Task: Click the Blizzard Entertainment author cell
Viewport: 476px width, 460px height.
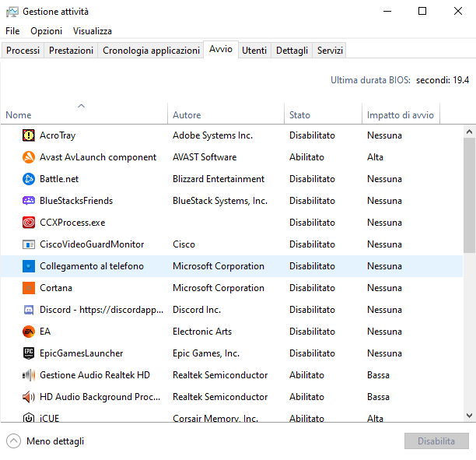Action: [x=219, y=179]
